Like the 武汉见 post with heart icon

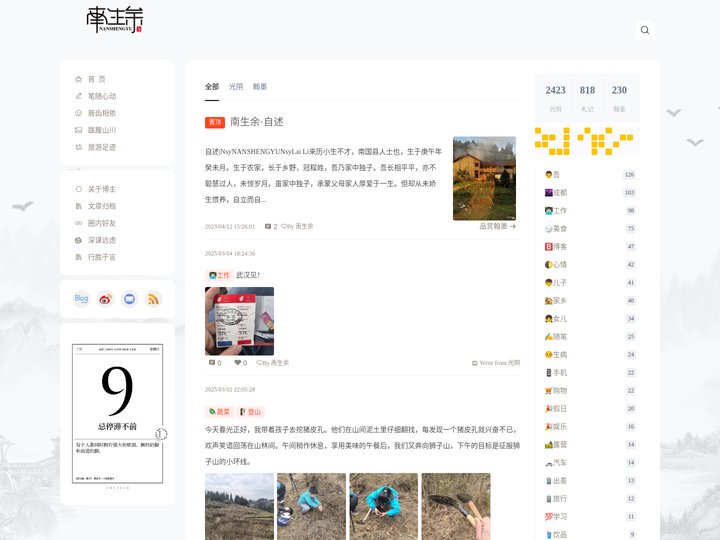237,363
